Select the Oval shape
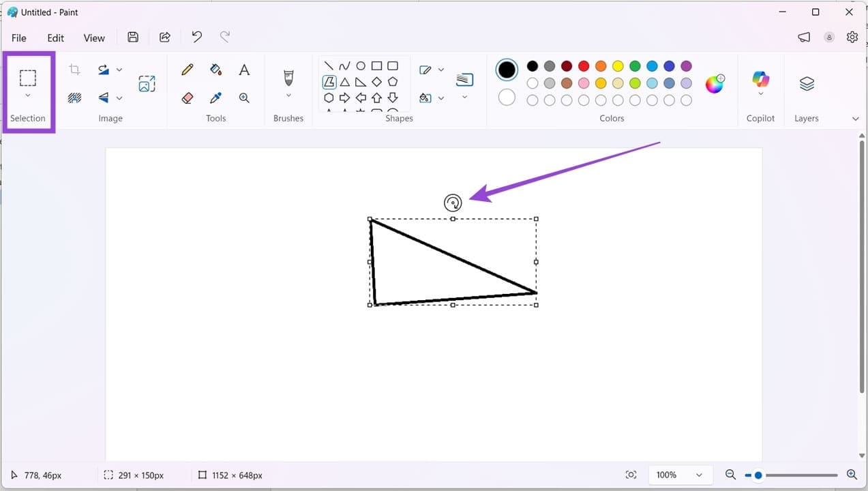This screenshot has width=868, height=491. pyautogui.click(x=361, y=65)
